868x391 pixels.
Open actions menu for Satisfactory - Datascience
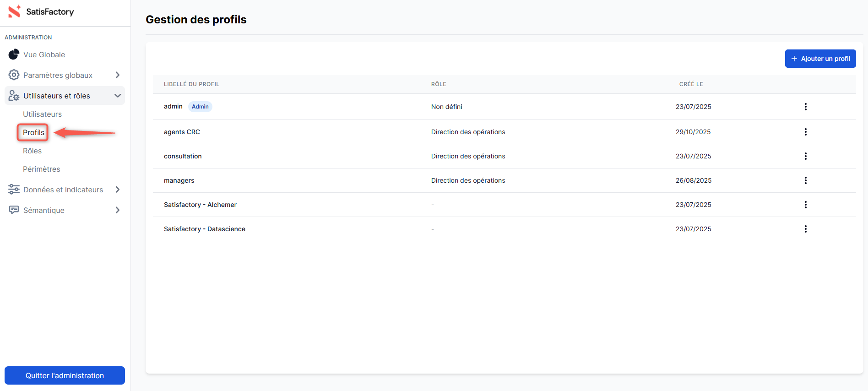(805, 229)
